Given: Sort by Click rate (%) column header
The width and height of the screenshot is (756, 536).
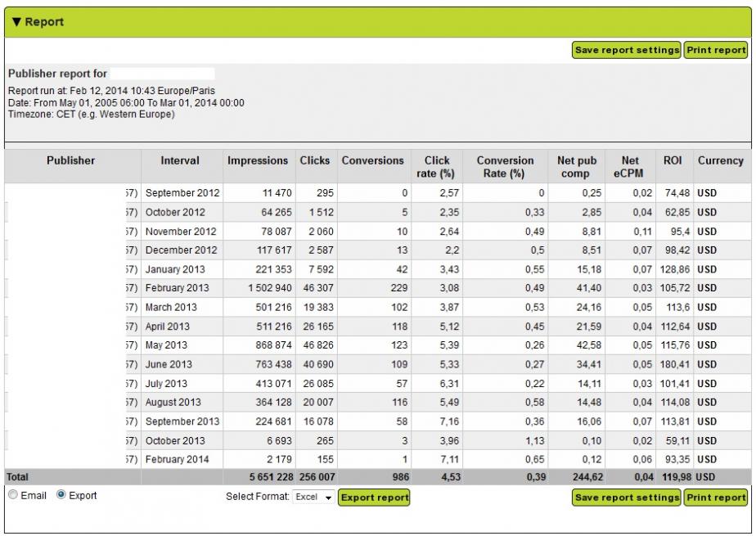Looking at the screenshot, I should pyautogui.click(x=437, y=167).
